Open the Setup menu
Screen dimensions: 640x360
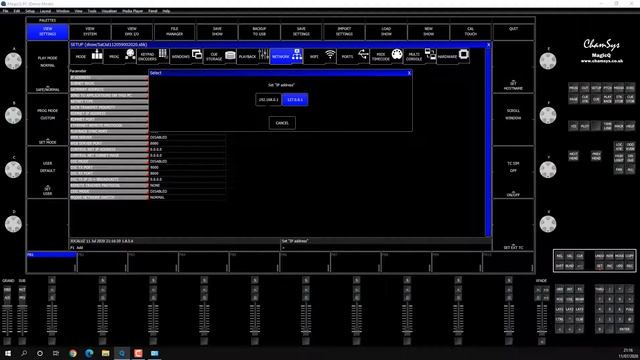[x=30, y=11]
